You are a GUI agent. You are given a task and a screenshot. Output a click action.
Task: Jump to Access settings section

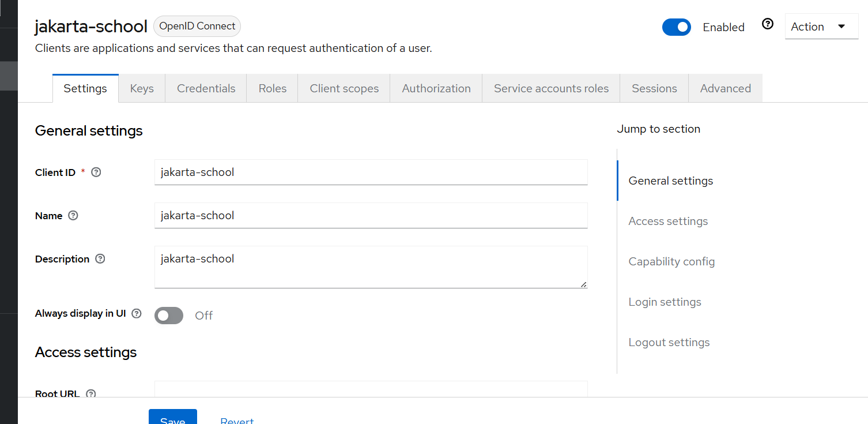coord(668,221)
